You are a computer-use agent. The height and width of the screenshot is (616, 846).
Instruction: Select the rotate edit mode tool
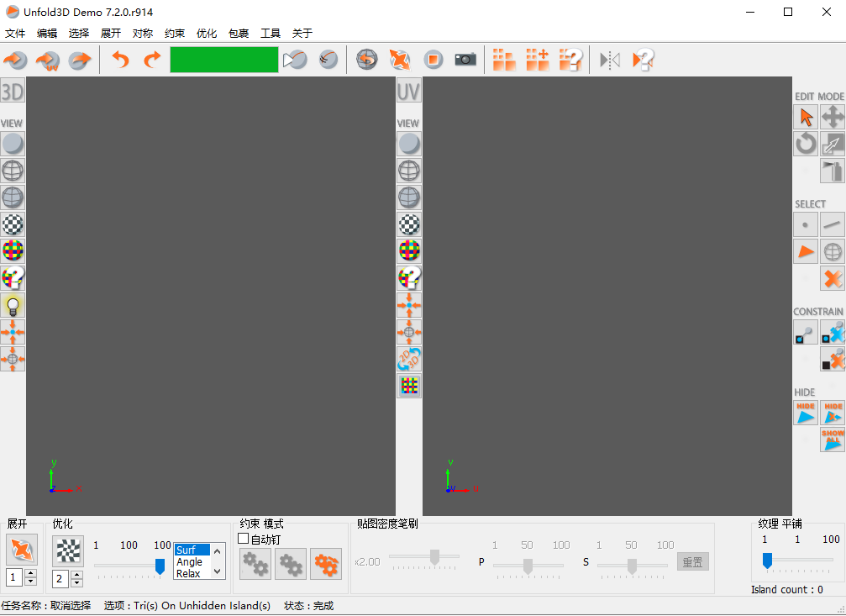tap(806, 145)
